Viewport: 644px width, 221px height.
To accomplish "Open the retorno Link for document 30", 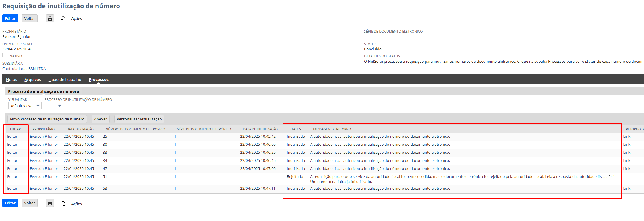I will [626, 145].
